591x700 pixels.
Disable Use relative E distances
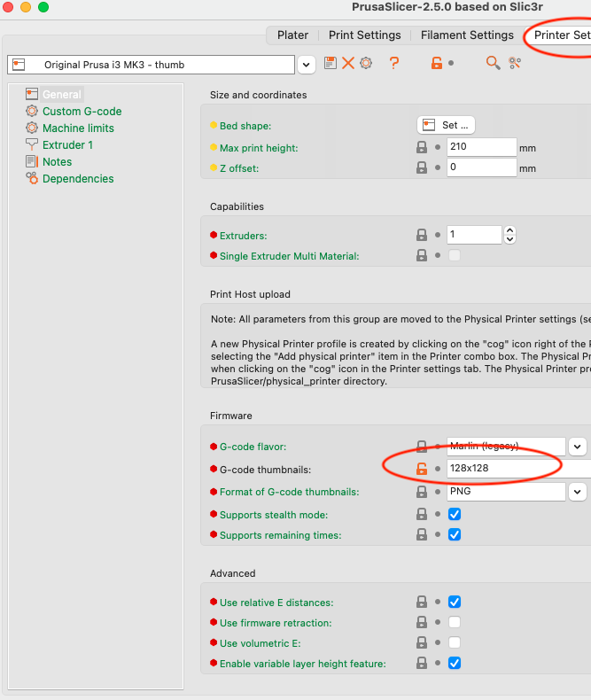[x=455, y=602]
